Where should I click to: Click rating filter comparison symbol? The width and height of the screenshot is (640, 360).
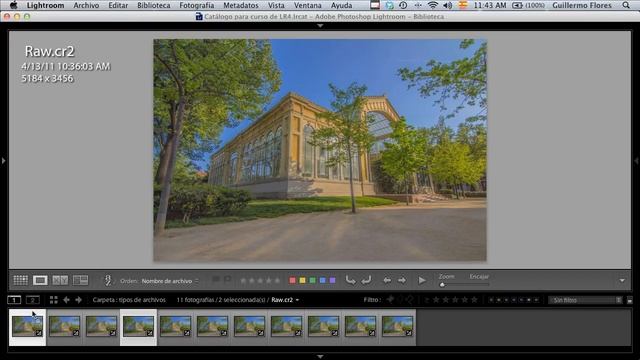[427, 300]
